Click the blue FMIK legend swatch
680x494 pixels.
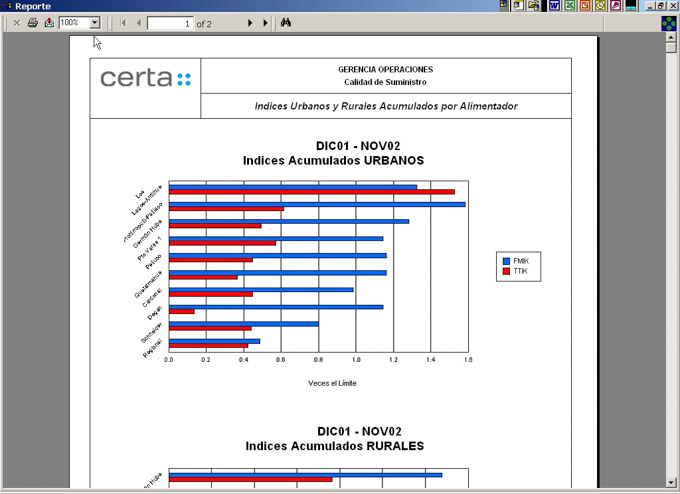[x=507, y=260]
